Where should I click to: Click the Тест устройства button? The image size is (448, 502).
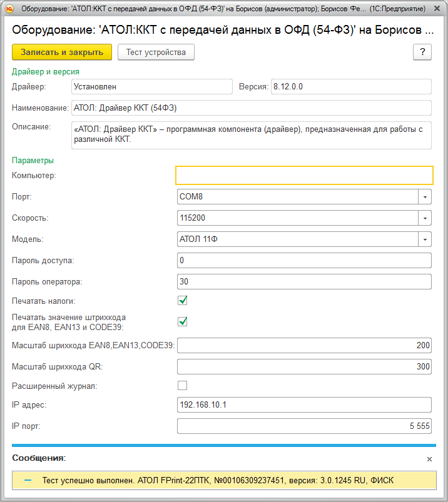156,52
